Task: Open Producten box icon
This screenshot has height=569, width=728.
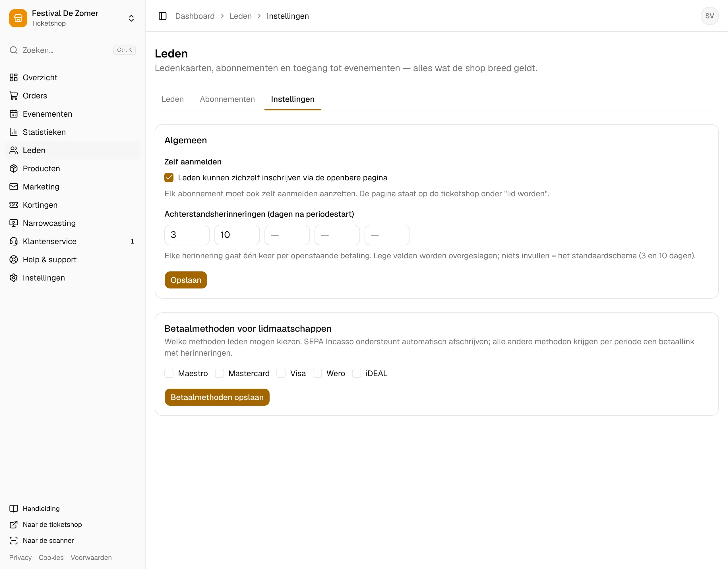Action: click(14, 168)
